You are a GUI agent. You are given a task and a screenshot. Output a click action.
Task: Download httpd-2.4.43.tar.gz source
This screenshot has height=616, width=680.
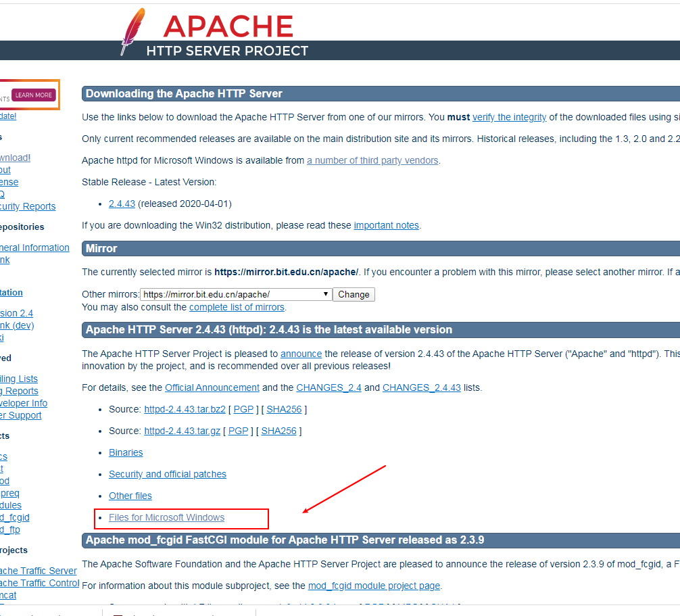[x=182, y=431]
